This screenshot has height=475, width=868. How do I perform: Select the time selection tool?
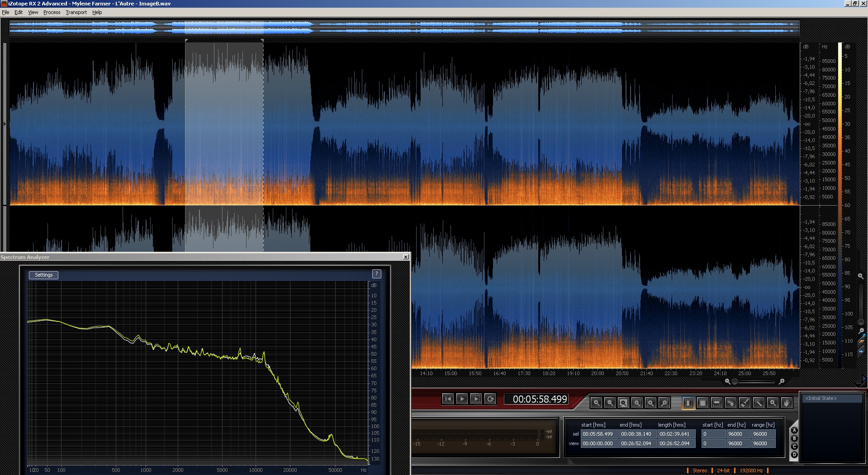coord(688,403)
